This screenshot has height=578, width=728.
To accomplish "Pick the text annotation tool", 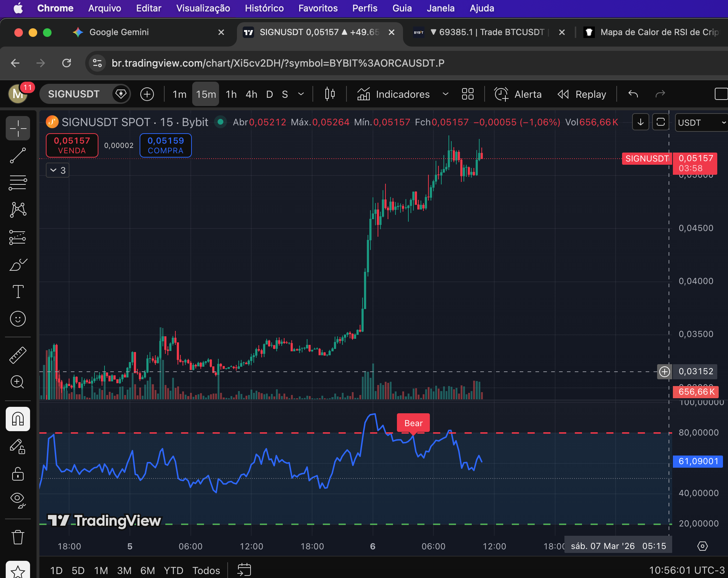I will (x=18, y=292).
